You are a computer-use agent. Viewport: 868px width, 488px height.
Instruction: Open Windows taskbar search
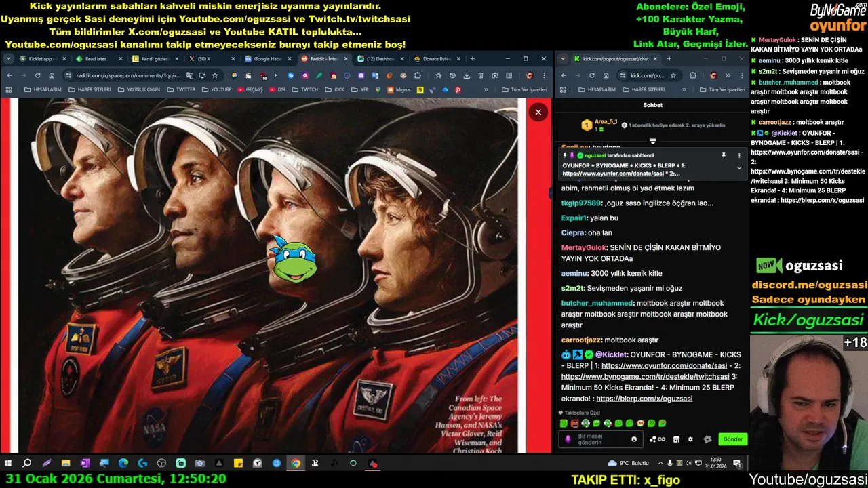click(x=27, y=463)
